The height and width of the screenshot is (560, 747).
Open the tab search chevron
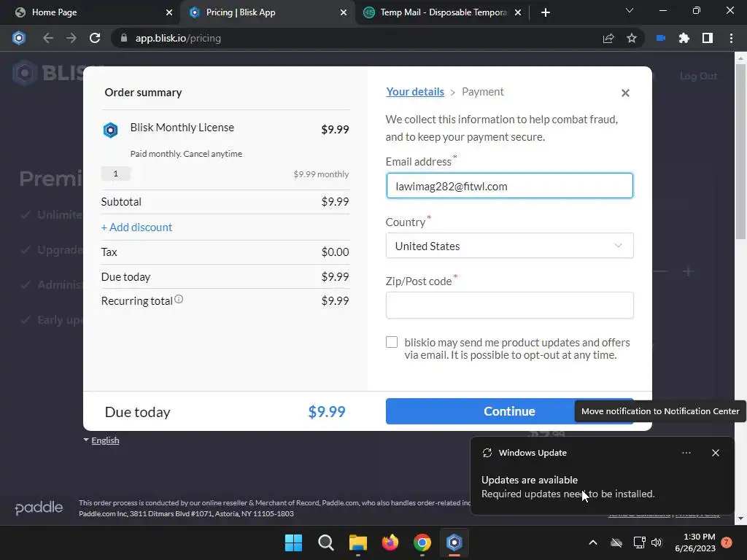(x=630, y=10)
